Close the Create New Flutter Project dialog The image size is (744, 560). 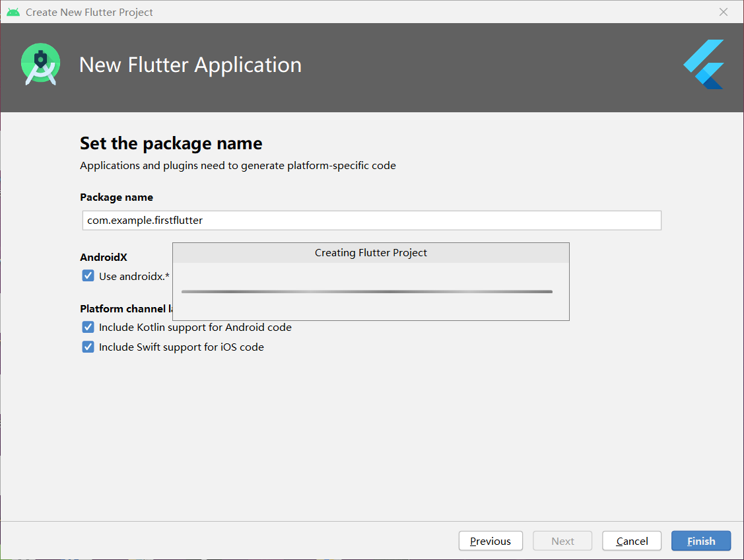click(723, 12)
